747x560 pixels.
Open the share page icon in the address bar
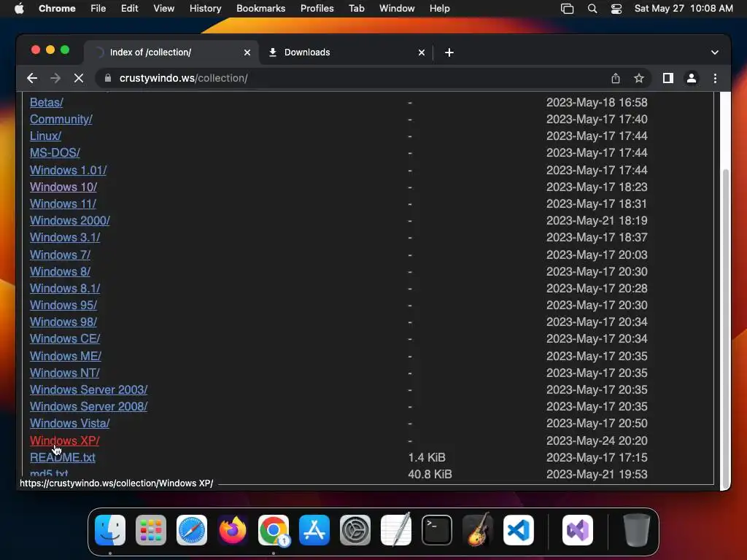click(x=616, y=78)
